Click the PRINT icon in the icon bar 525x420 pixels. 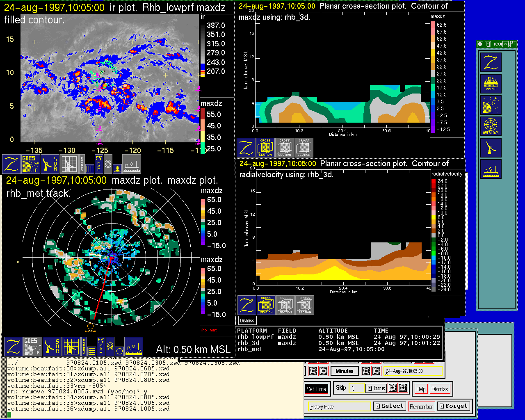click(x=491, y=84)
